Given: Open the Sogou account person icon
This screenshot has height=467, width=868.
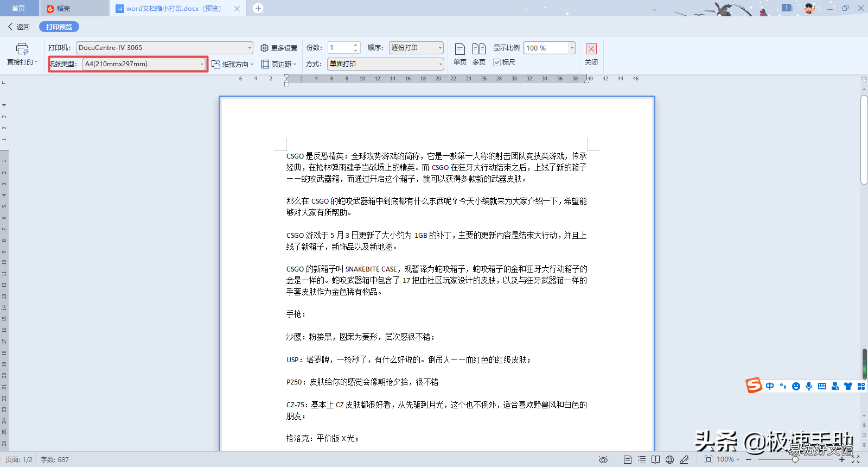Looking at the screenshot, I should pyautogui.click(x=835, y=386).
